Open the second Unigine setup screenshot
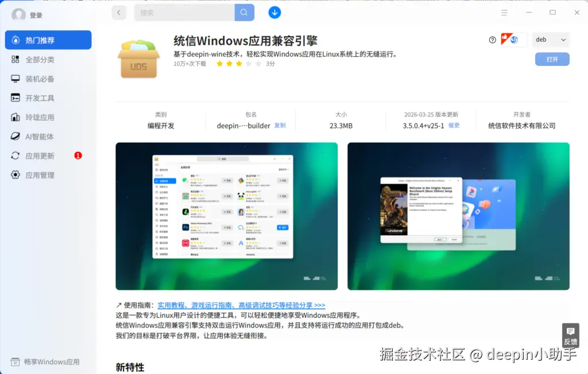This screenshot has height=374, width=588. (x=458, y=216)
